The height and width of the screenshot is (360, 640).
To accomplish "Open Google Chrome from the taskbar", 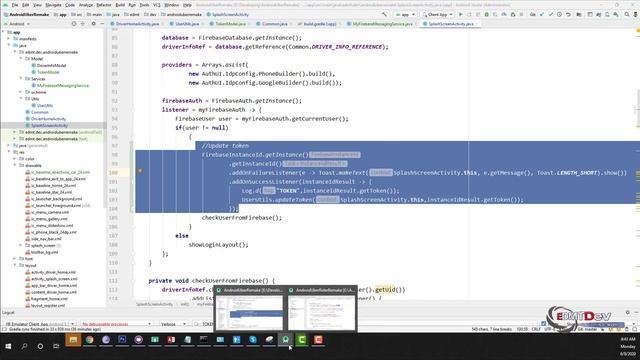I will tap(89, 340).
